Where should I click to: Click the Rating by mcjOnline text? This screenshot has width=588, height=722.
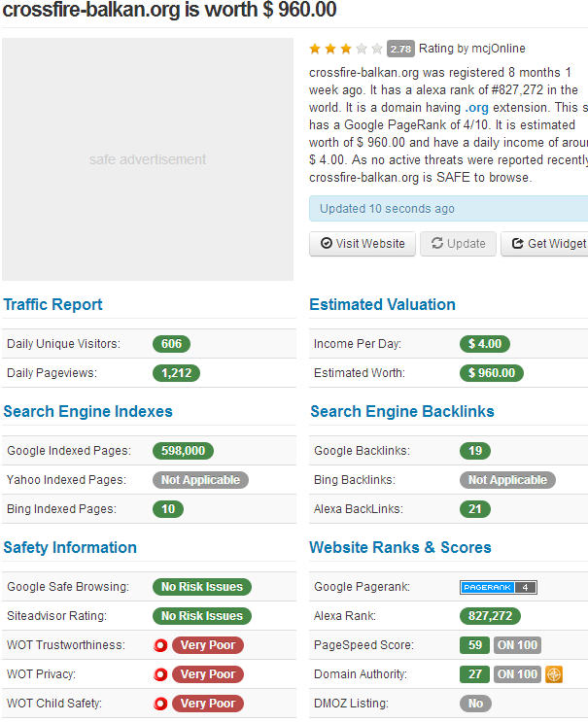[472, 49]
